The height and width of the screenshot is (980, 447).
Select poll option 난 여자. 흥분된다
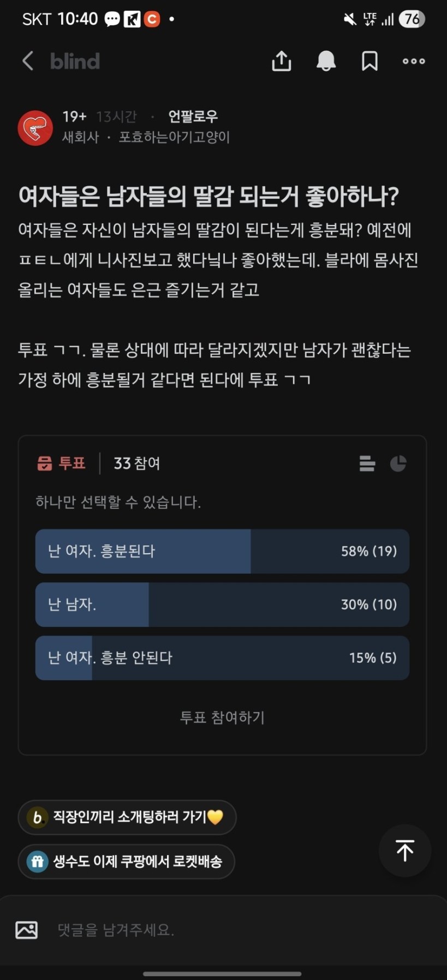(222, 551)
